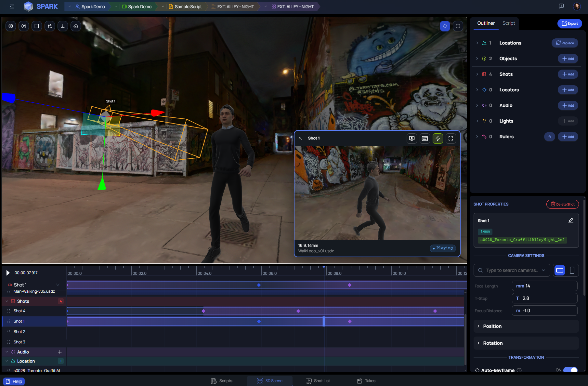
Task: Select portrait camera orientation
Action: (572, 270)
